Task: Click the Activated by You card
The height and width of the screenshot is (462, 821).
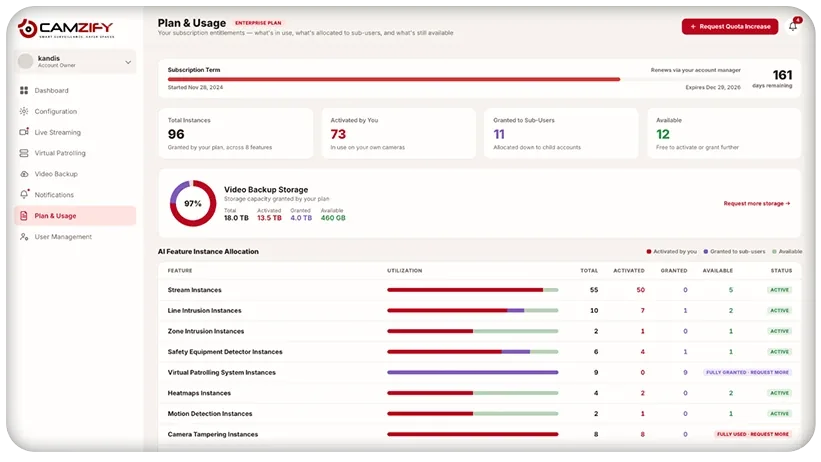Action: (398, 134)
